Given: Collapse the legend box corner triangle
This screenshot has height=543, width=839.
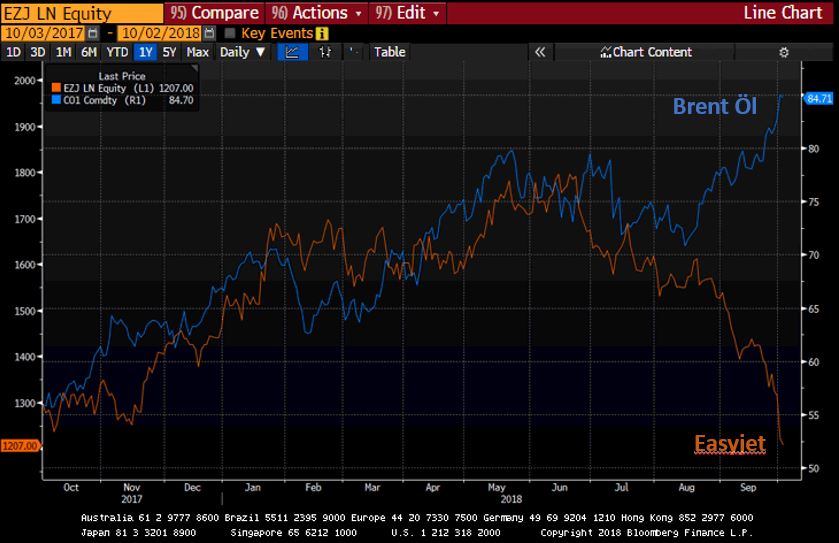Looking at the screenshot, I should [x=195, y=68].
